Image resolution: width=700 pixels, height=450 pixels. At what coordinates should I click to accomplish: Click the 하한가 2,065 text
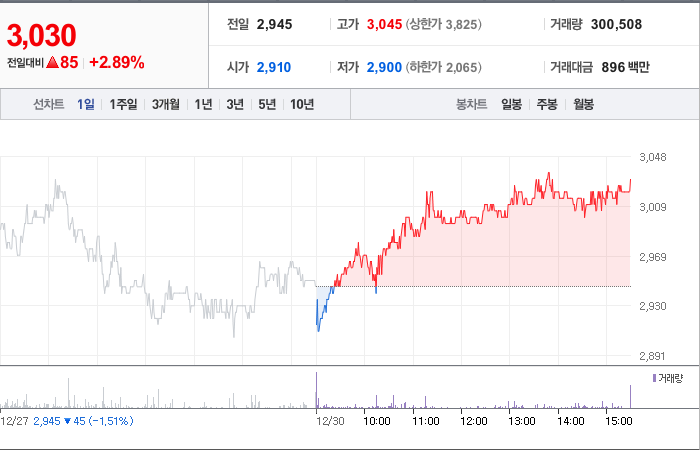(444, 67)
